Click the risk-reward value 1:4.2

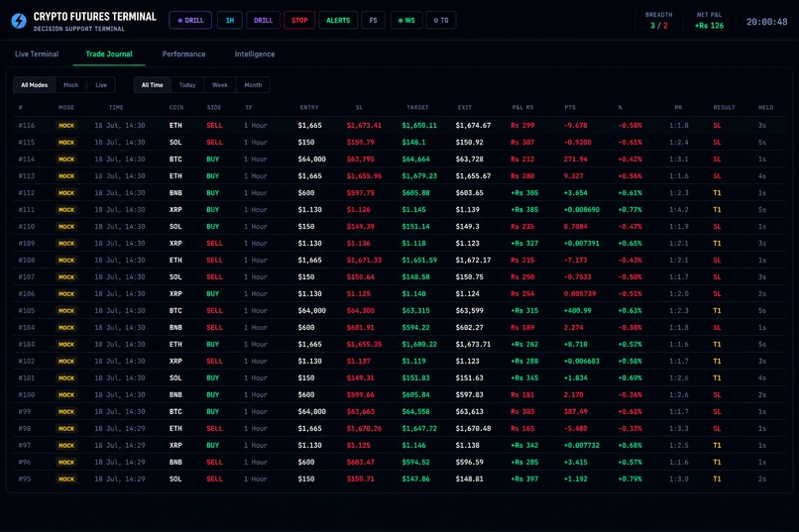click(679, 210)
